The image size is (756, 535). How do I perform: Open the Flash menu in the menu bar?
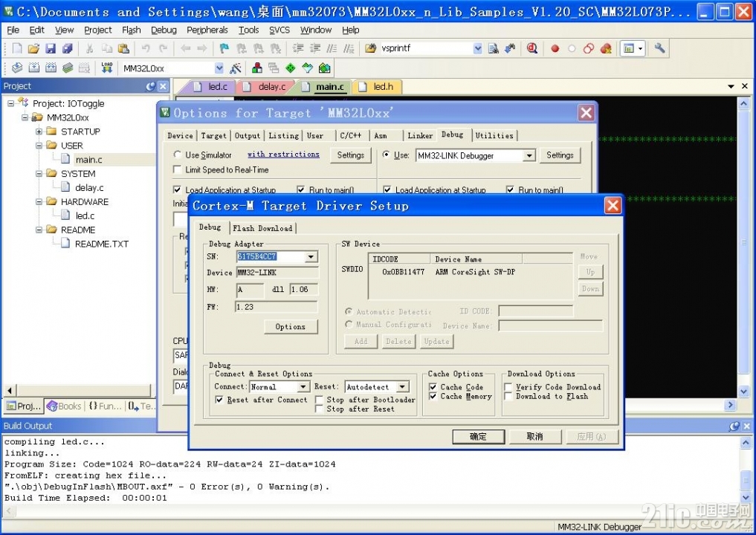pyautogui.click(x=131, y=30)
